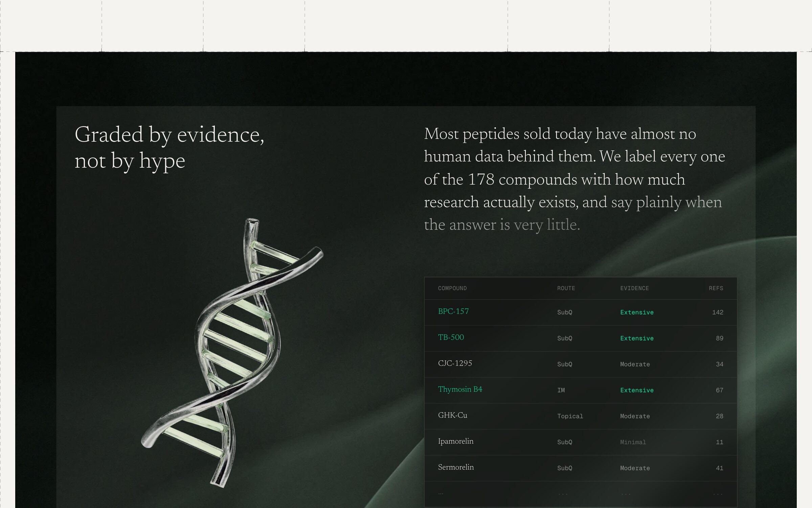Click the COMPOUND column header
The image size is (812, 508).
point(452,288)
